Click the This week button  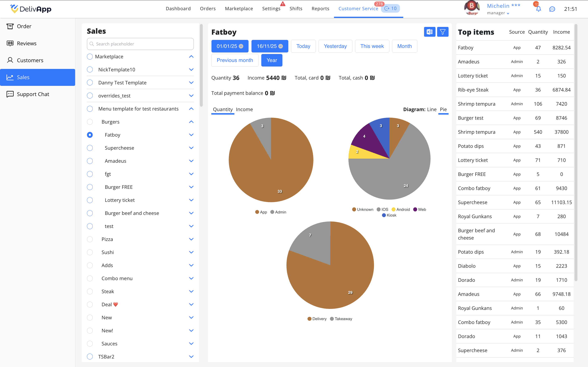(x=372, y=46)
